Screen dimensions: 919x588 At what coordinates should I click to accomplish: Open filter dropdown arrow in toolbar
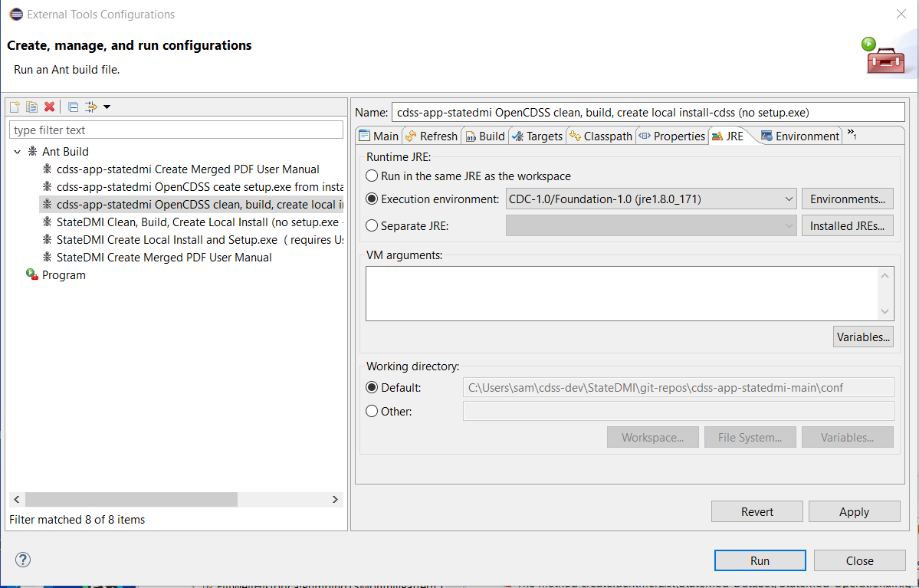[107, 107]
